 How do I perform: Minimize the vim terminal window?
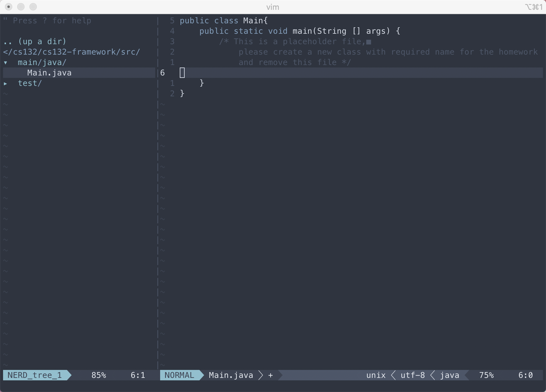tap(21, 7)
